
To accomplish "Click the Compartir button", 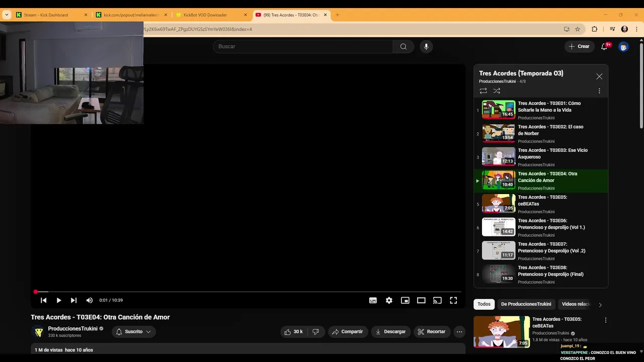I will coord(348,332).
